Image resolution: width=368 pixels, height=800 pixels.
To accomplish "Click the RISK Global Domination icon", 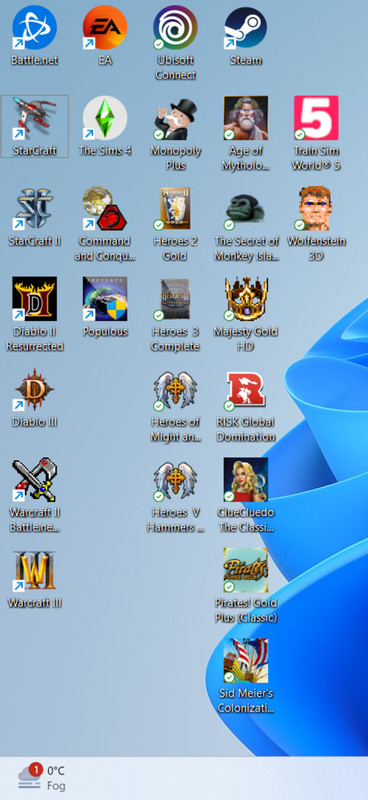I will [246, 390].
